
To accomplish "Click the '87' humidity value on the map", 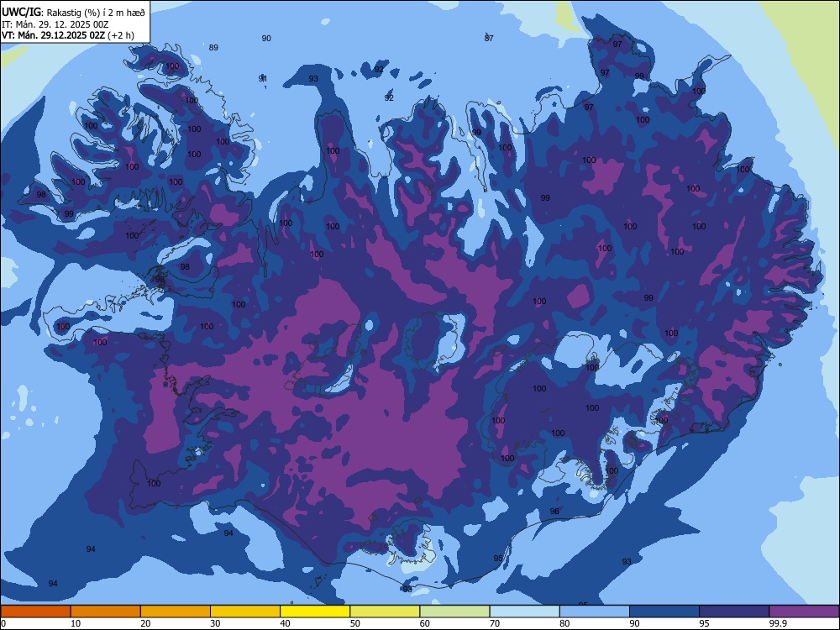I will pos(489,38).
